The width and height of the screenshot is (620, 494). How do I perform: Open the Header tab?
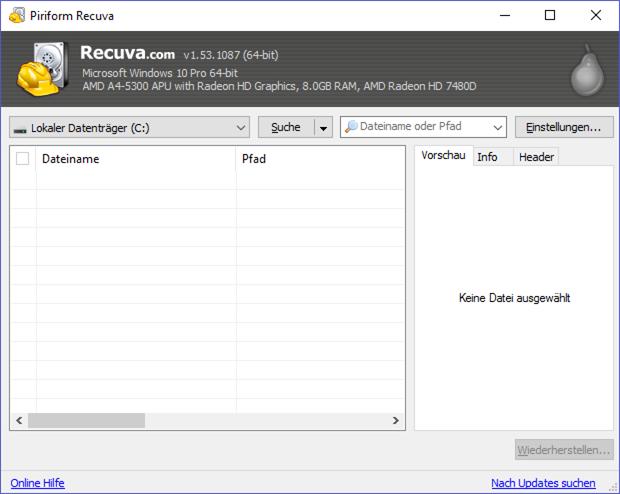coord(536,157)
